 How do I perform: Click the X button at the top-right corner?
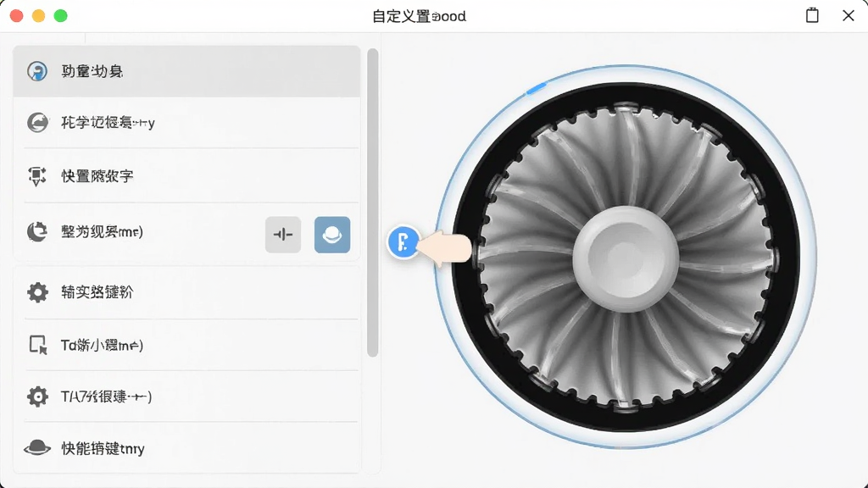coord(848,15)
